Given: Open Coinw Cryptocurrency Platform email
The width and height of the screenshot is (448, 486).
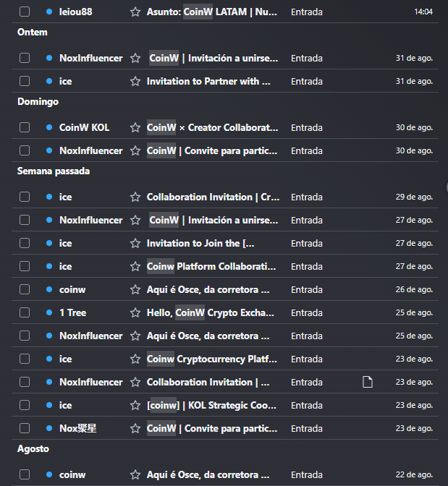Looking at the screenshot, I should 211,359.
